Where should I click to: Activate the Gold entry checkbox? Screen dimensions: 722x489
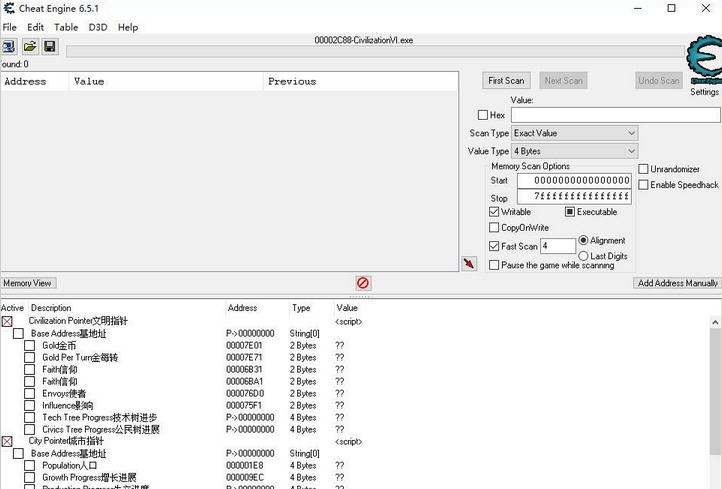29,345
